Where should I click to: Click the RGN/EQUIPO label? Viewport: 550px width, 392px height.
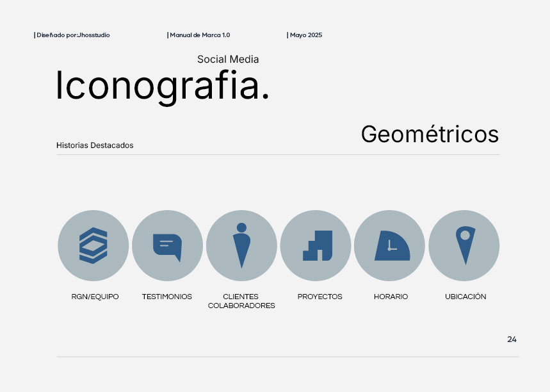tap(95, 297)
